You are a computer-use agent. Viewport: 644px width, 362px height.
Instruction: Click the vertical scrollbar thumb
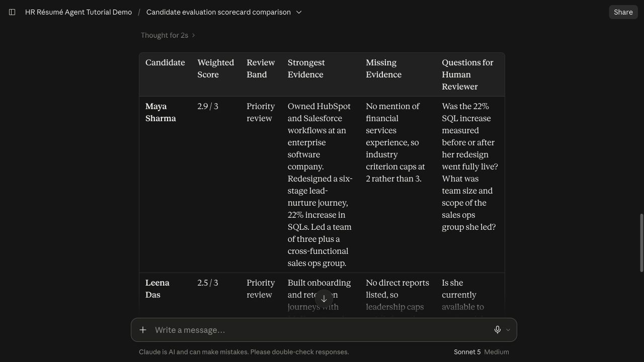coord(641,243)
